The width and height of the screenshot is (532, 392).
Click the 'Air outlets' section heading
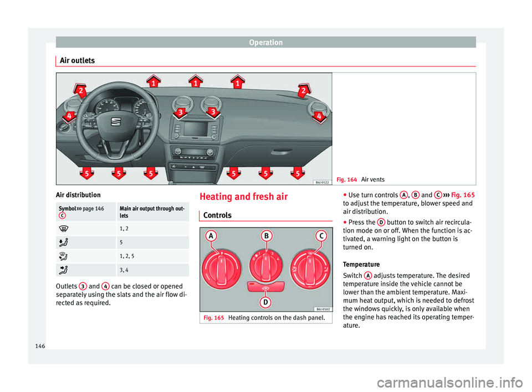point(78,61)
